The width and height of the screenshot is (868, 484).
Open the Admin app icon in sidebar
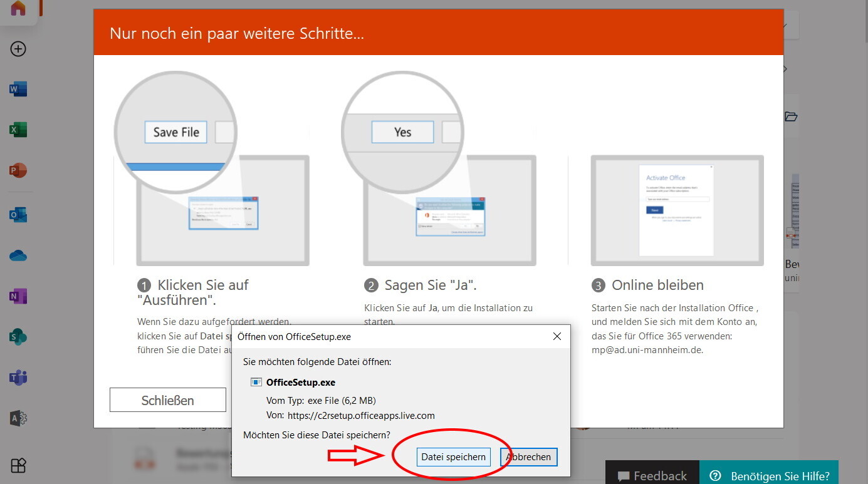pos(18,418)
